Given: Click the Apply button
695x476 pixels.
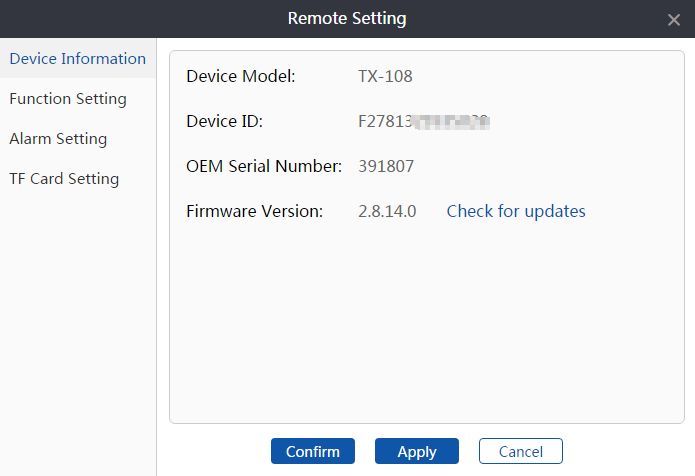Looking at the screenshot, I should click(416, 451).
